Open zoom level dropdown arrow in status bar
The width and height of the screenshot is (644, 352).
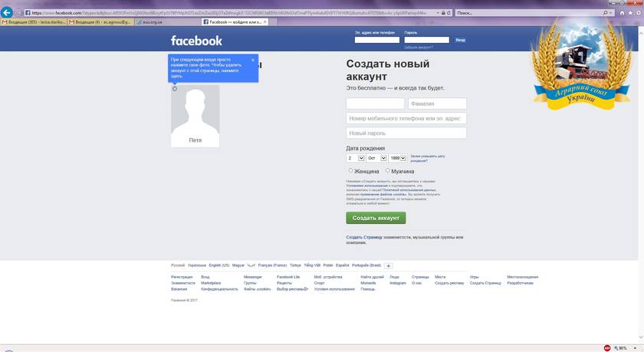635,348
